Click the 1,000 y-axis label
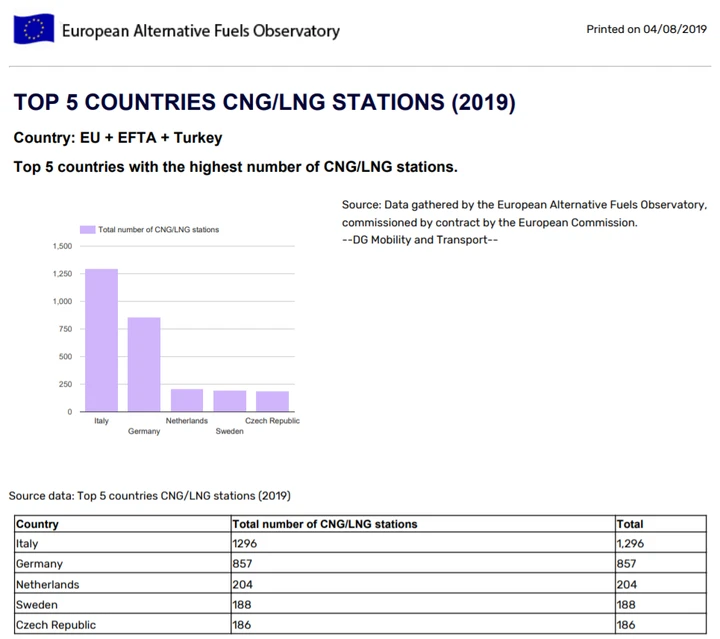 (62, 301)
